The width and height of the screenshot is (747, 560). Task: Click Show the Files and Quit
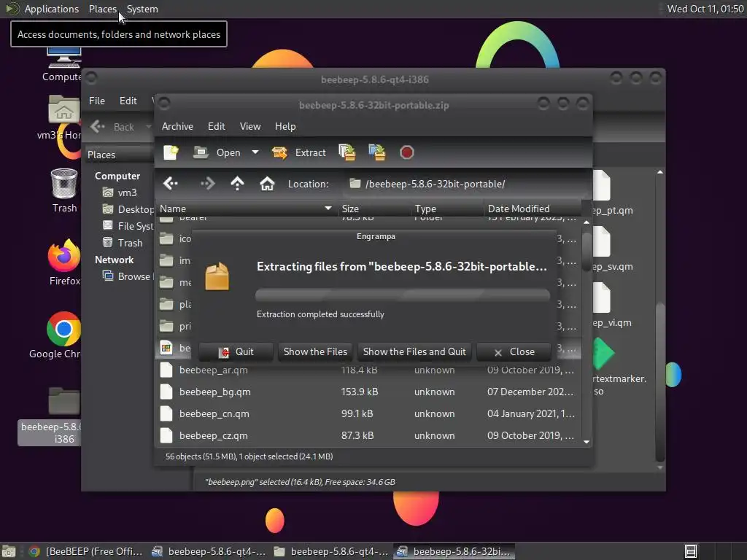(x=414, y=352)
